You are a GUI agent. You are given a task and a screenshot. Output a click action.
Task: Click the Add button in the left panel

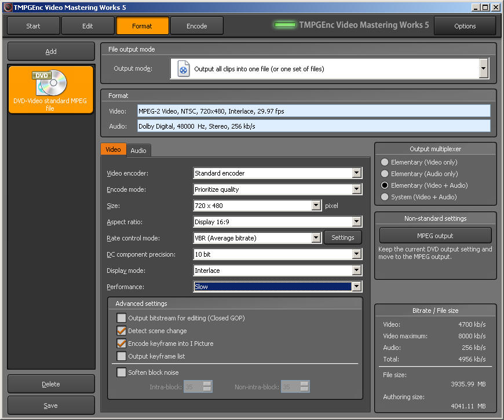coord(51,52)
